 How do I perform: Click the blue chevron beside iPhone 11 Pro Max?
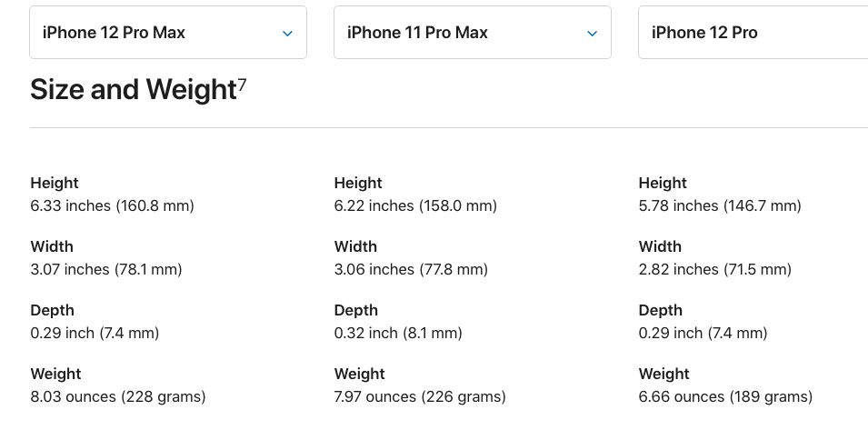point(592,34)
